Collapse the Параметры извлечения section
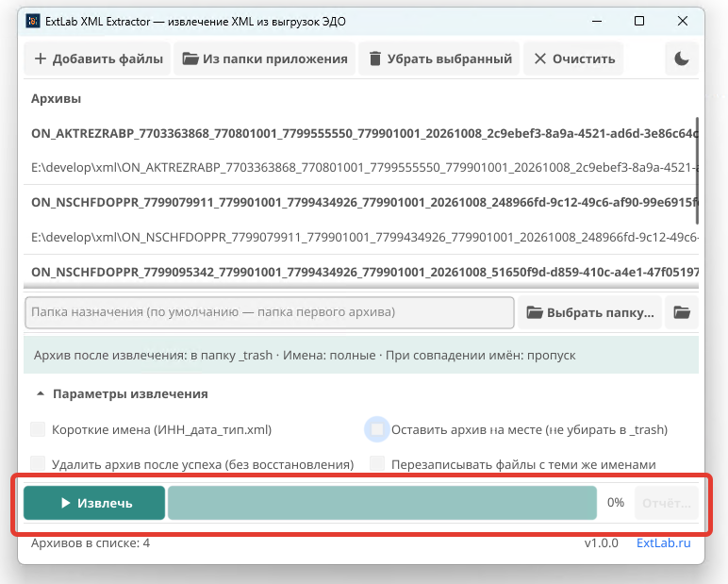The width and height of the screenshot is (728, 584). (122, 394)
